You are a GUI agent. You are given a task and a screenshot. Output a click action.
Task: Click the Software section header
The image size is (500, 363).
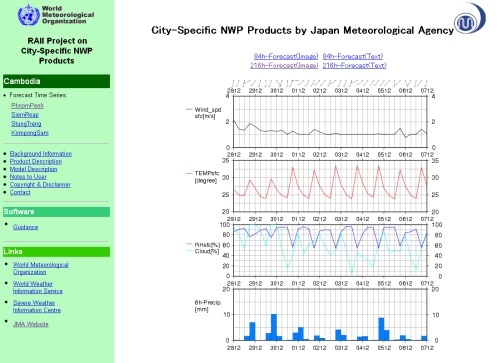pos(56,212)
